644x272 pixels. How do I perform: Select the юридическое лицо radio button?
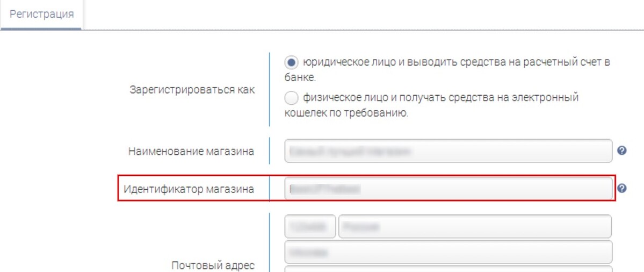click(x=291, y=63)
